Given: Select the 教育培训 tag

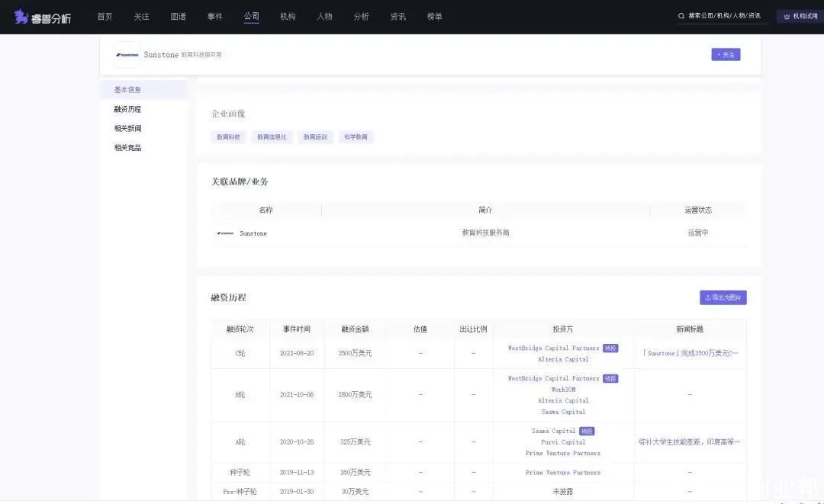Looking at the screenshot, I should click(315, 137).
